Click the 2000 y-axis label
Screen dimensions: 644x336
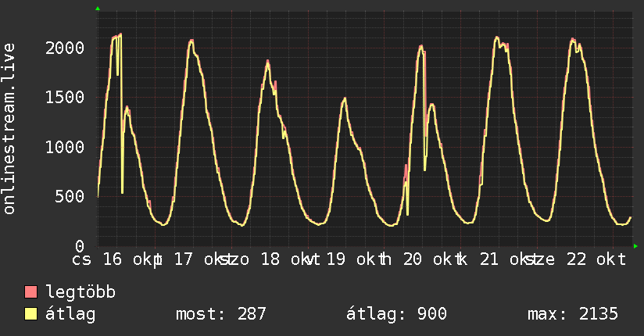65,48
